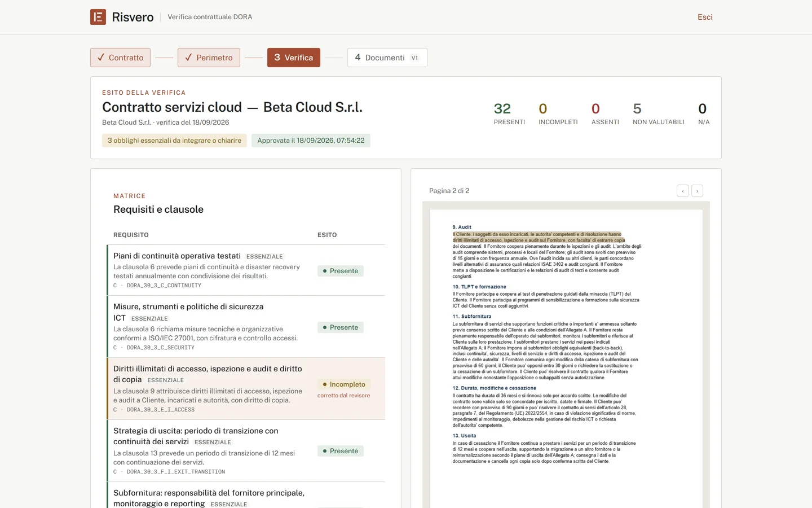The height and width of the screenshot is (508, 812).
Task: Open the 'Subfornitura: responsabilità del fornitore principale' row
Action: click(x=246, y=495)
